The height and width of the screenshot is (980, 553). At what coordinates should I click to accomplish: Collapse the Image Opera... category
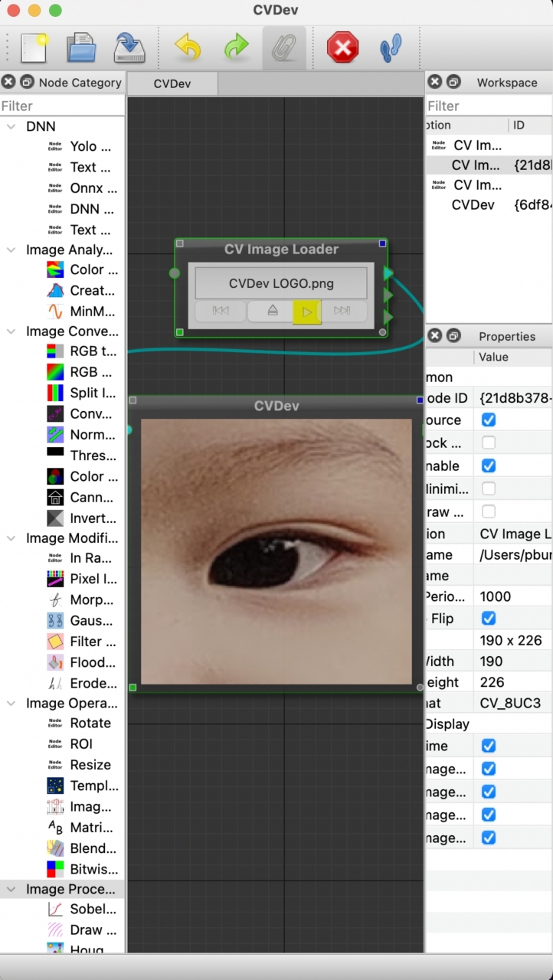click(11, 703)
